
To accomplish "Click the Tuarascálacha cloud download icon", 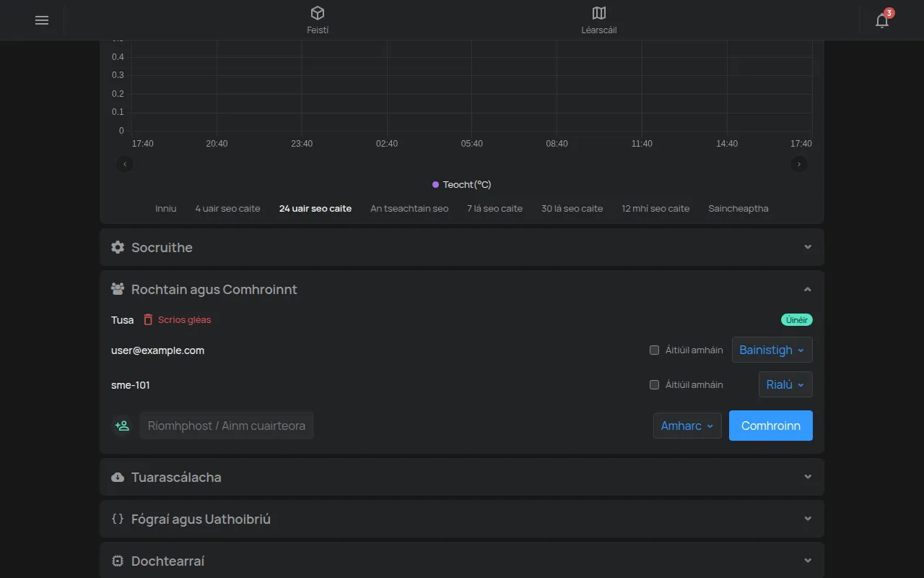I will click(x=118, y=477).
